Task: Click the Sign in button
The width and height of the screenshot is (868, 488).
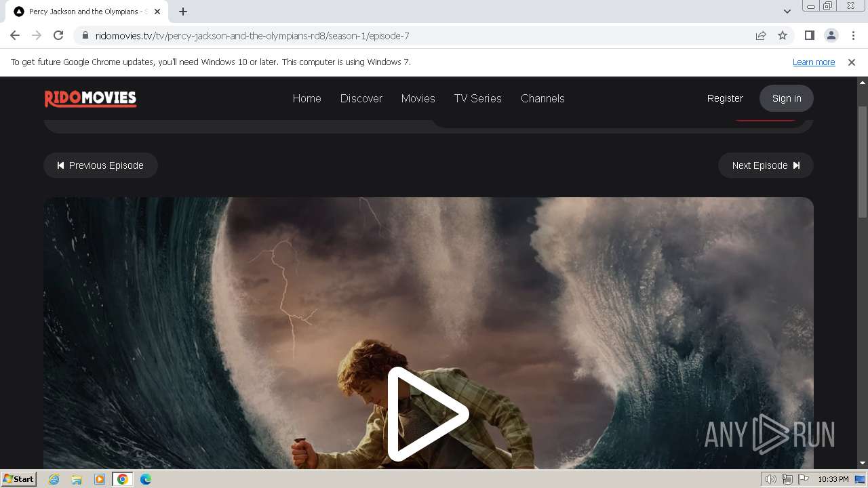Action: pos(786,98)
